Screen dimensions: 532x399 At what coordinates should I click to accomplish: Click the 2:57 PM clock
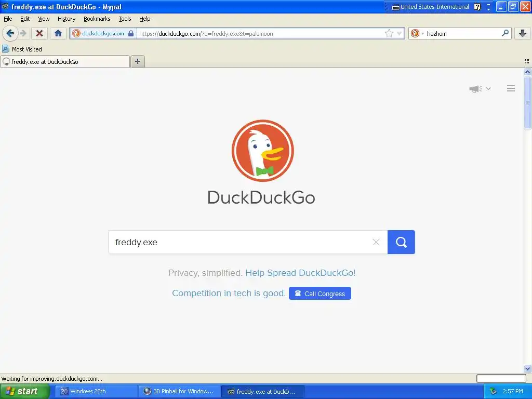[x=513, y=392]
